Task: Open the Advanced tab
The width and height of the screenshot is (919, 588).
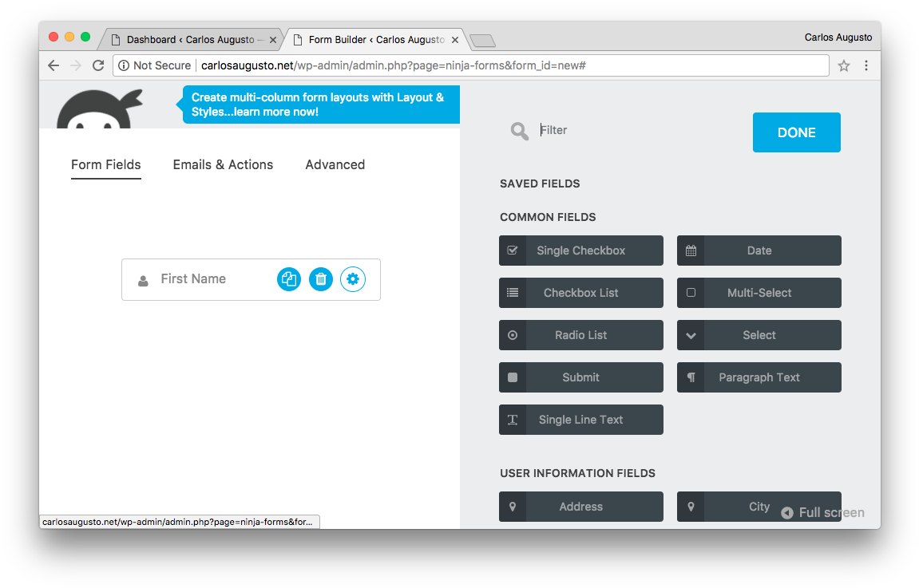Action: tap(335, 165)
